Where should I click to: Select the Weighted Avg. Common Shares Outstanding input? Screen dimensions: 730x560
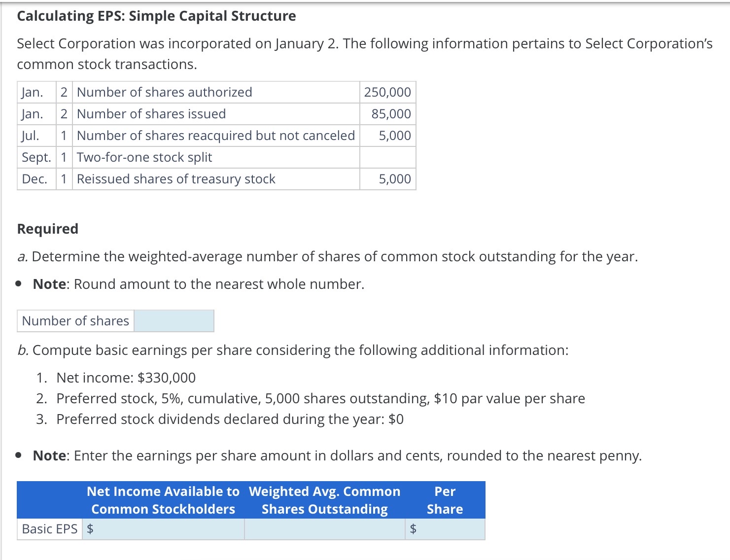click(x=324, y=528)
